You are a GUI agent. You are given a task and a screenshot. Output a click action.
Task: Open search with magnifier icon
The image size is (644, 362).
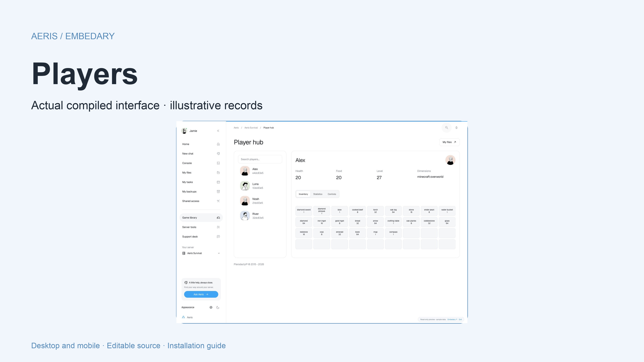coord(446,128)
